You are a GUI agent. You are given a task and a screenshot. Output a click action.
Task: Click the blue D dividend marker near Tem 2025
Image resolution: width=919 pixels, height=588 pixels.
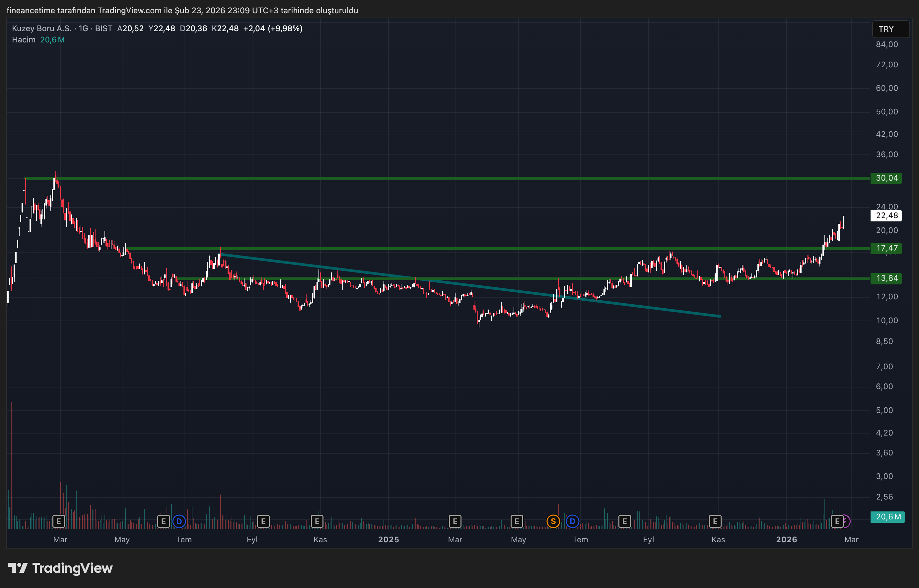pyautogui.click(x=572, y=521)
